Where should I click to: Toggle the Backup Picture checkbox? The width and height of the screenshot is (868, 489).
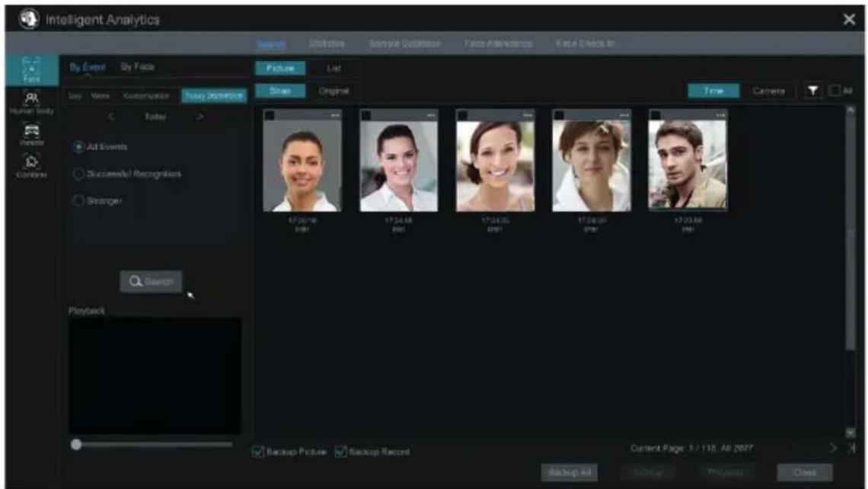258,452
